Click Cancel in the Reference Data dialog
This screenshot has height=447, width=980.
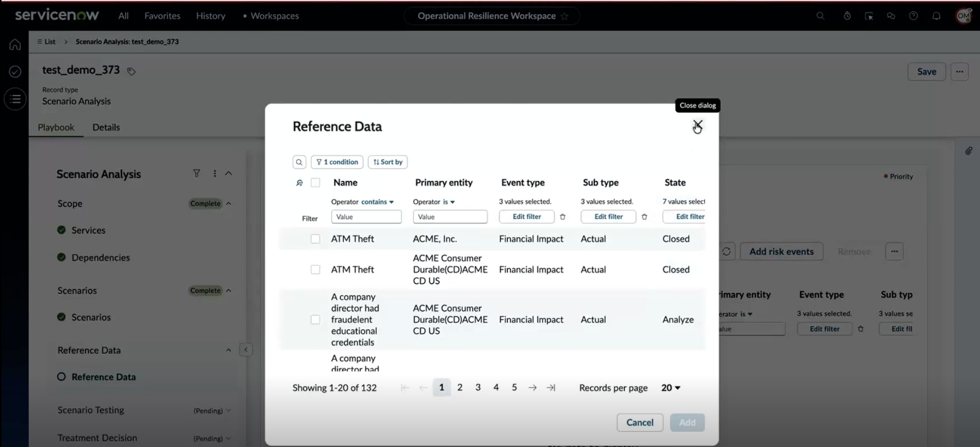pyautogui.click(x=640, y=423)
